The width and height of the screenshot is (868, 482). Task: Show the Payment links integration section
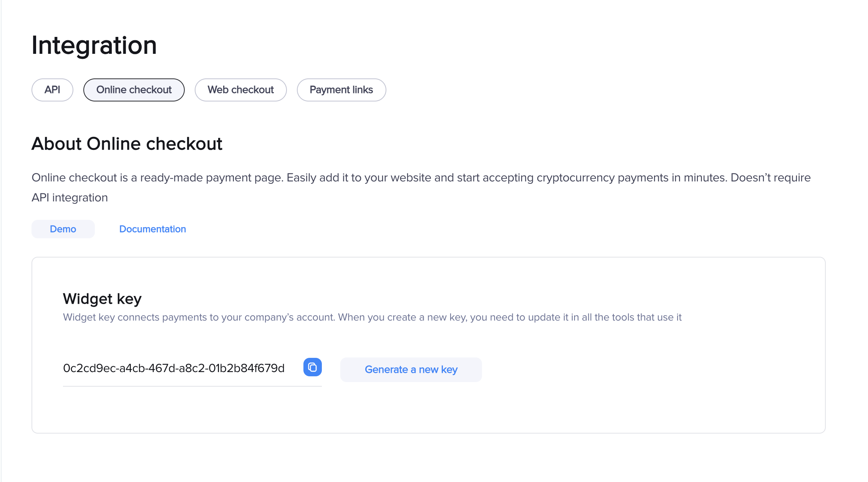tap(341, 90)
